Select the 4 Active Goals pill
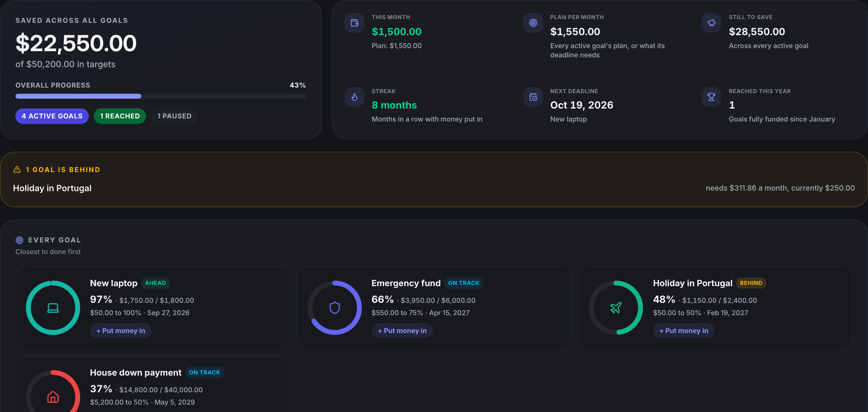868x412 pixels. pyautogui.click(x=52, y=116)
